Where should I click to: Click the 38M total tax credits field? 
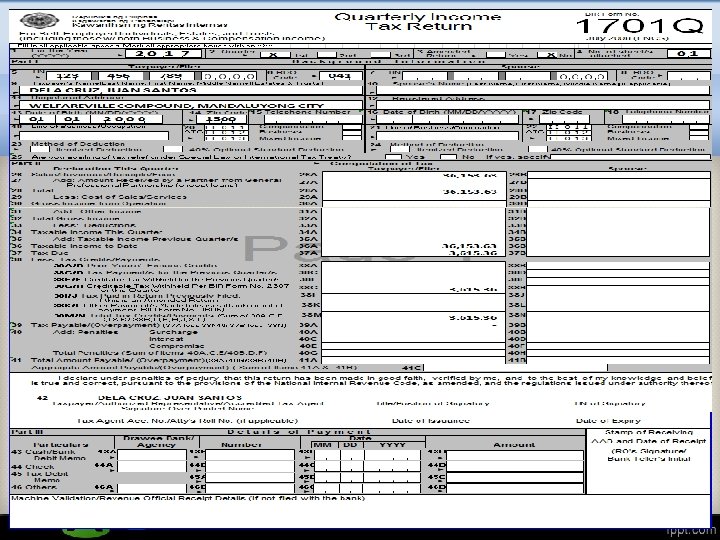[413, 317]
